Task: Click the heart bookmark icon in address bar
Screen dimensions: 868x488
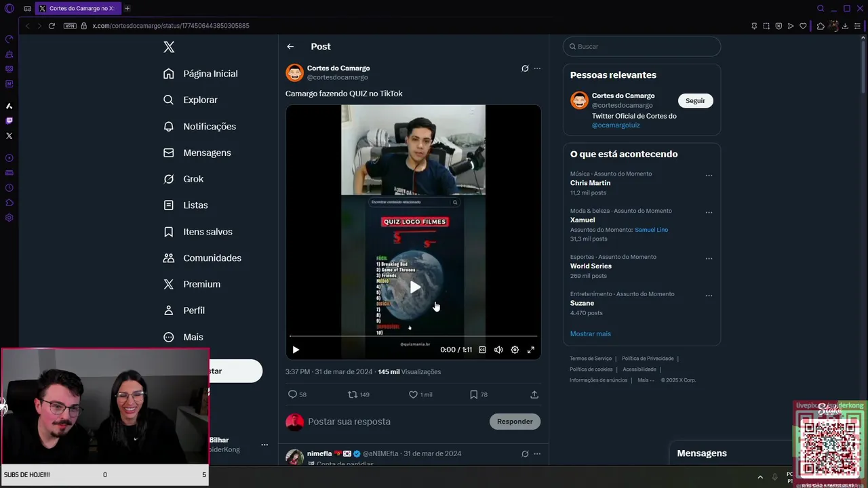Action: [803, 26]
